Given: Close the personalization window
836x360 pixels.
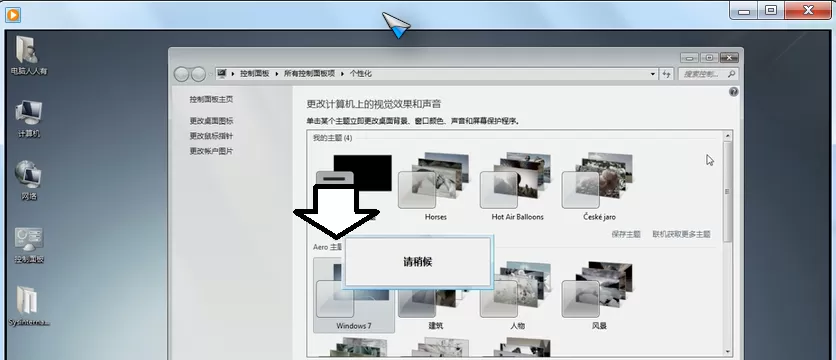Looking at the screenshot, I should (729, 58).
